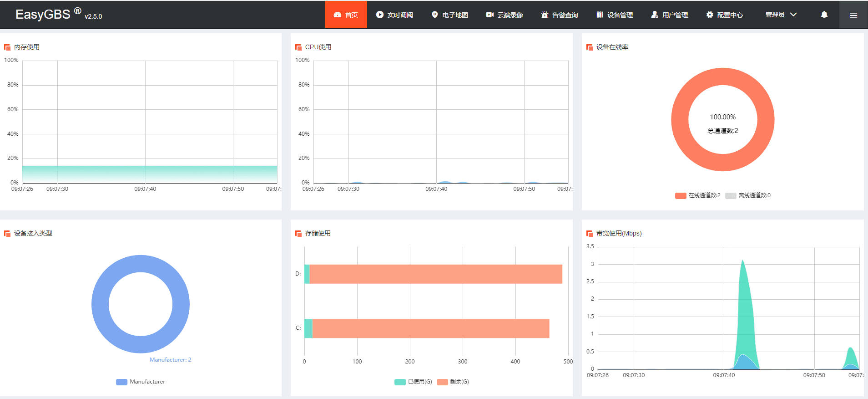Toggle the Manufacturer legend entry
The width and height of the screenshot is (868, 399).
141,382
